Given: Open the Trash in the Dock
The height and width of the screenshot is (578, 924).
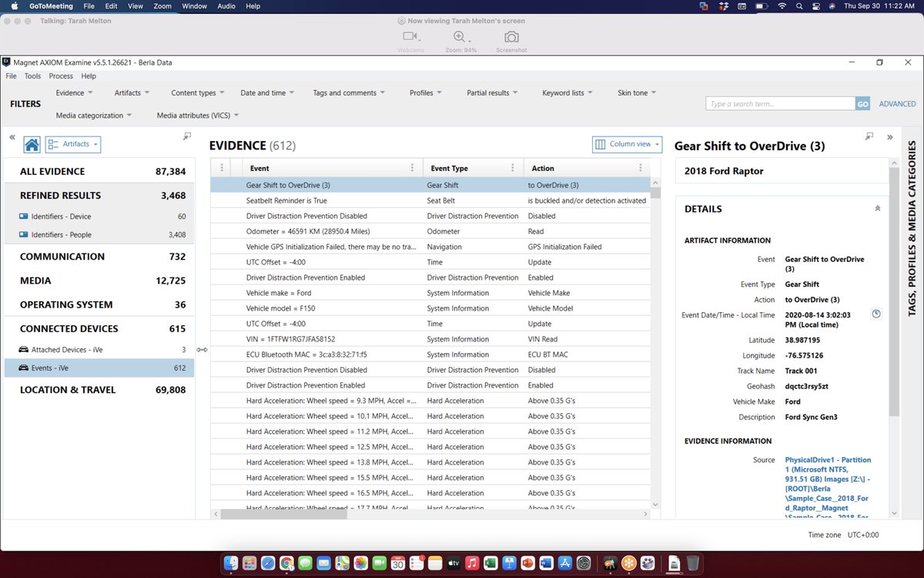Looking at the screenshot, I should 693,563.
